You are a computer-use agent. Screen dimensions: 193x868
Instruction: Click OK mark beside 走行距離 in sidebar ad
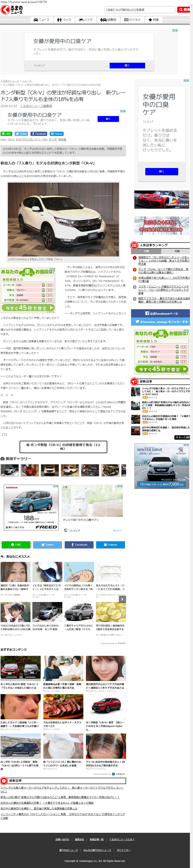coord(183,362)
